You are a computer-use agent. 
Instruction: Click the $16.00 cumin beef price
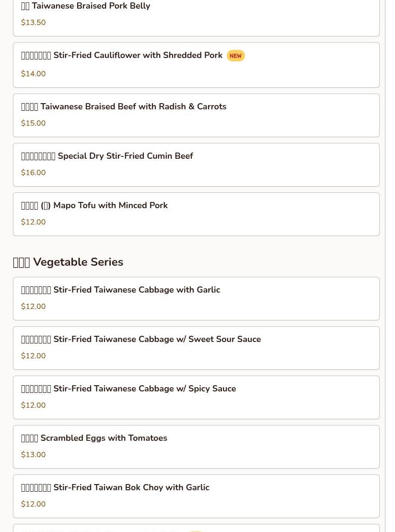click(33, 172)
